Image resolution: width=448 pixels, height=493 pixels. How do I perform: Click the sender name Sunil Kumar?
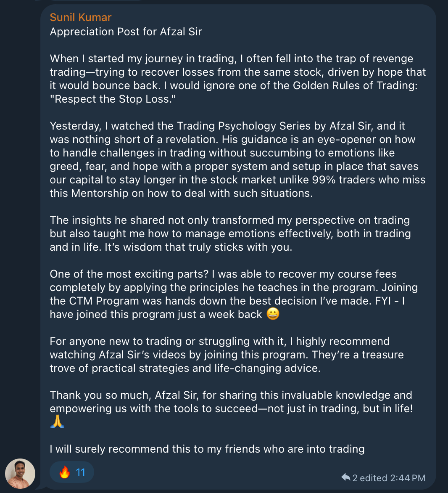pos(81,17)
